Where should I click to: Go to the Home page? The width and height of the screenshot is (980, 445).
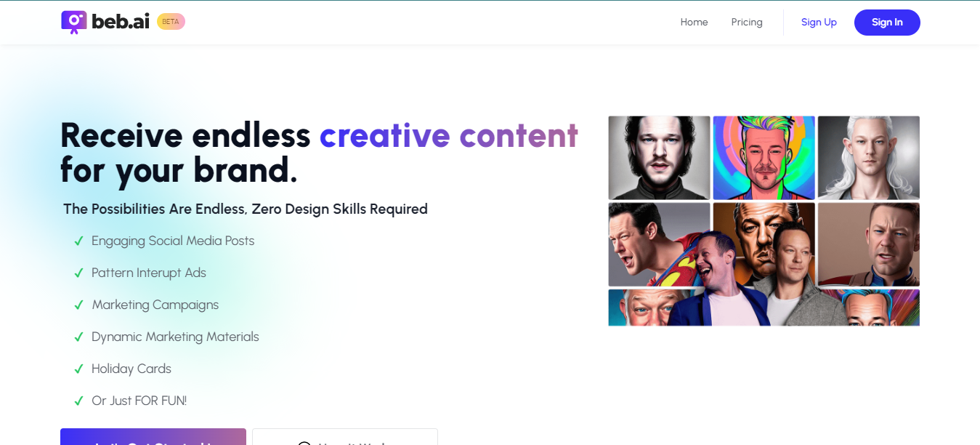click(694, 23)
